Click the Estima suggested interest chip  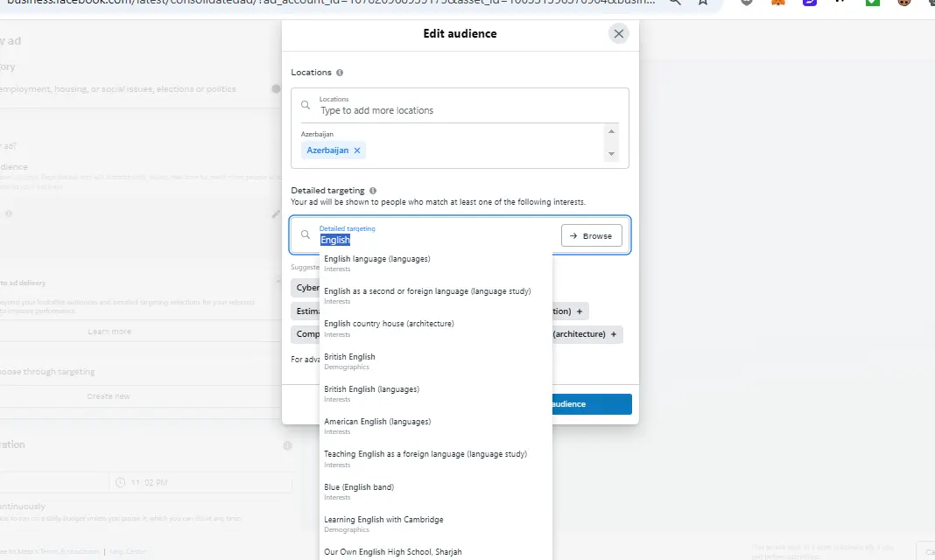pyautogui.click(x=306, y=311)
